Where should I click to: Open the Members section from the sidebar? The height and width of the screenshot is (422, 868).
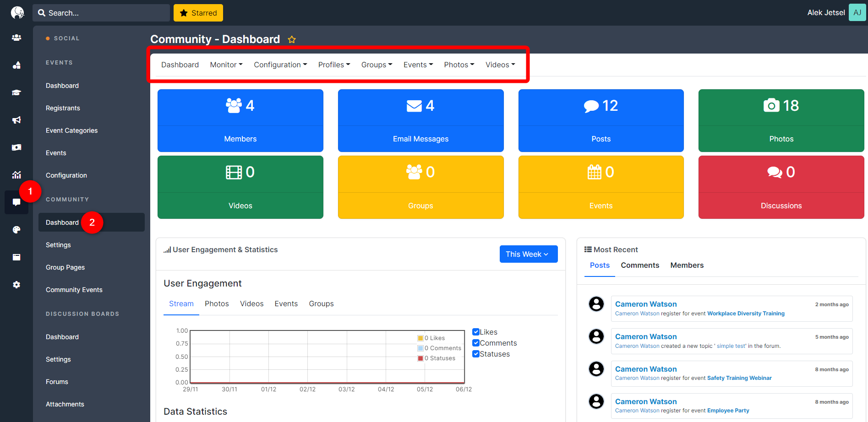(x=16, y=38)
